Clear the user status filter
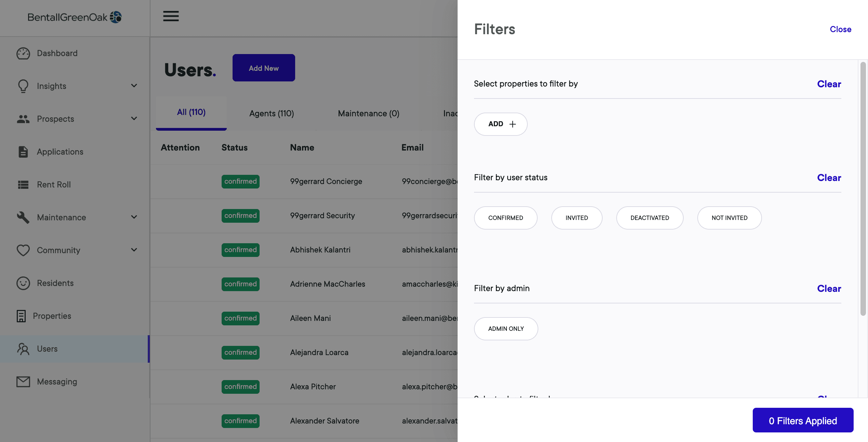Image resolution: width=868 pixels, height=442 pixels. coord(829,178)
